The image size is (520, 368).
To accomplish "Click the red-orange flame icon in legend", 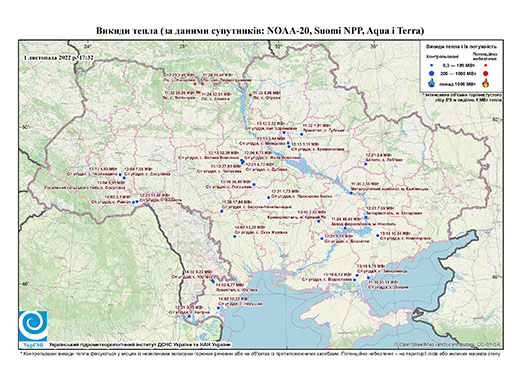I will coord(486,83).
